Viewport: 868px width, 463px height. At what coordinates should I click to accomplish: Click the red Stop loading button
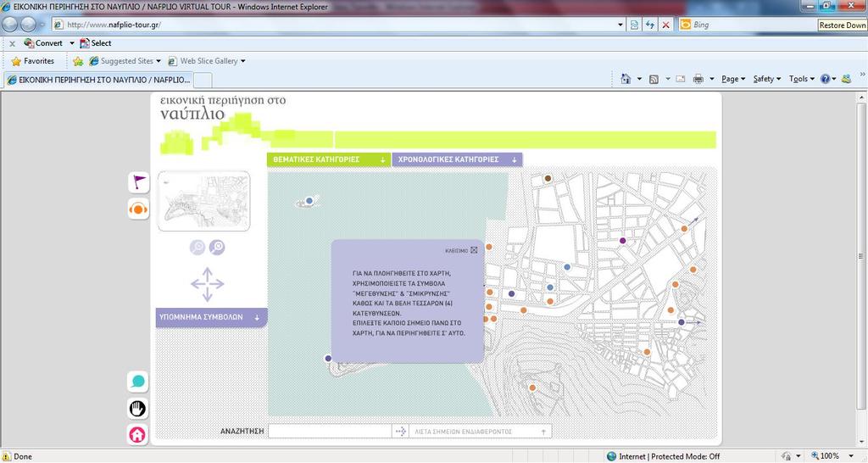click(666, 25)
